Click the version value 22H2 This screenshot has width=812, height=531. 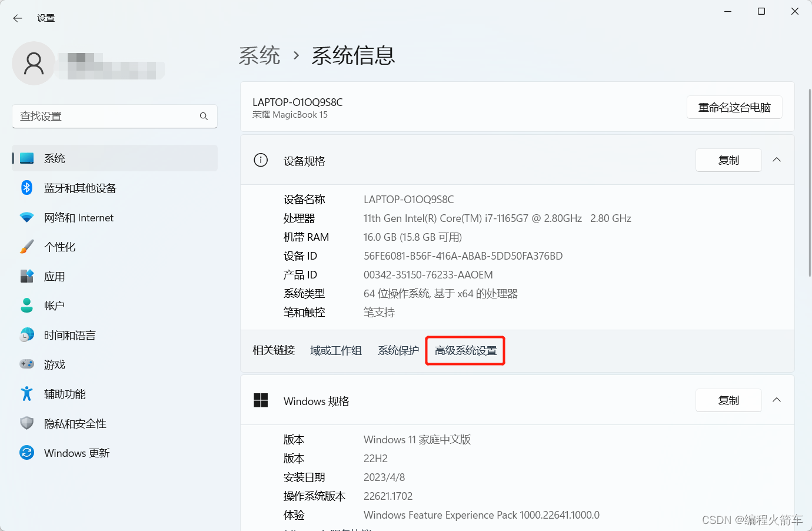point(375,459)
